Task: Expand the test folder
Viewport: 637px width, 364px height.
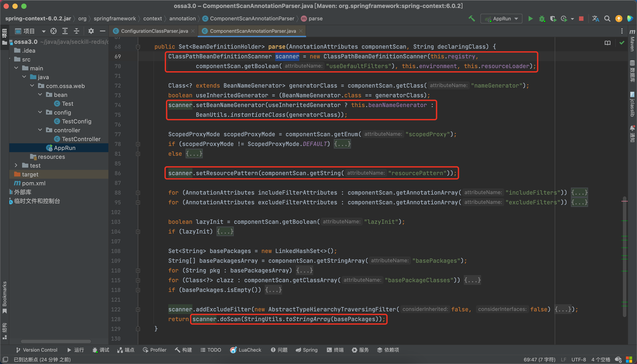Action: 16,165
